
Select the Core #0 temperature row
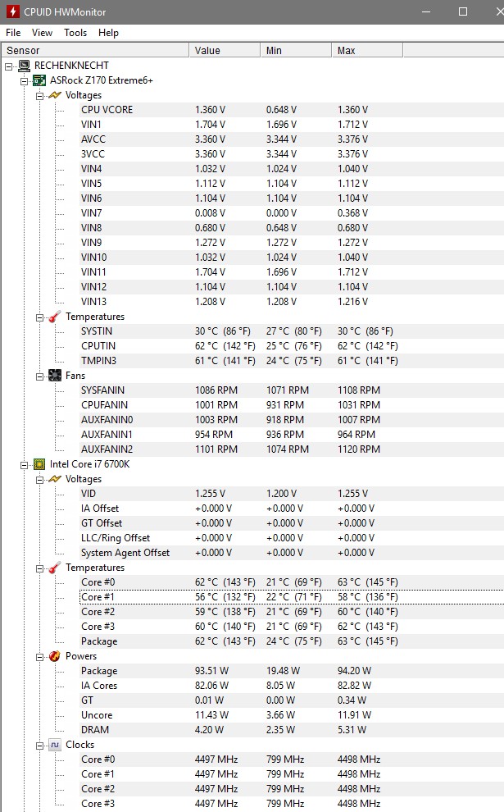(291, 582)
